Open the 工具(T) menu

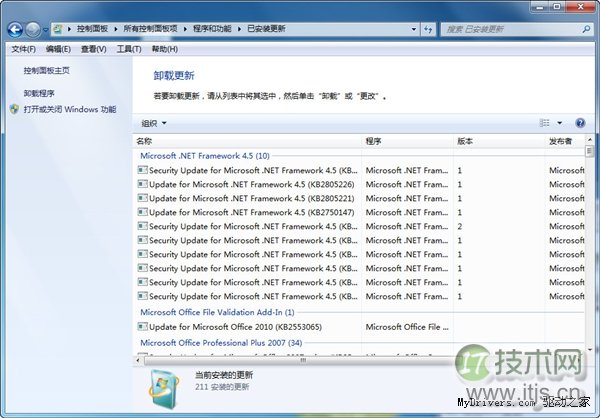point(129,49)
